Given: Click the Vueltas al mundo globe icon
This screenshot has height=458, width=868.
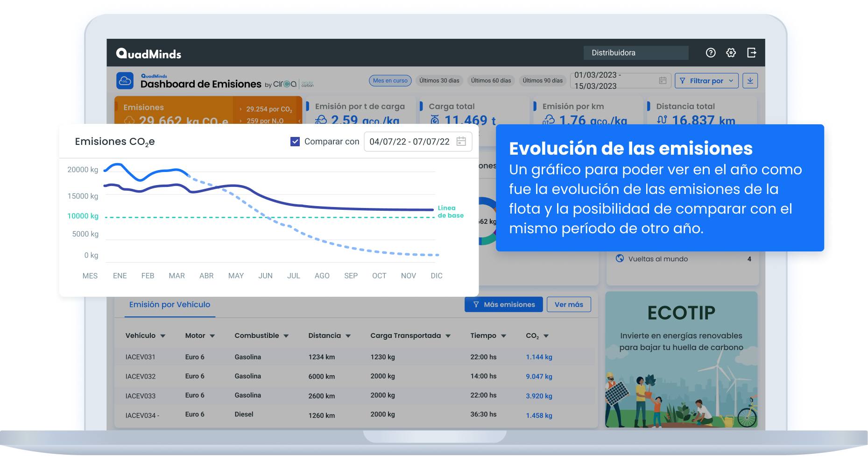Looking at the screenshot, I should point(620,258).
